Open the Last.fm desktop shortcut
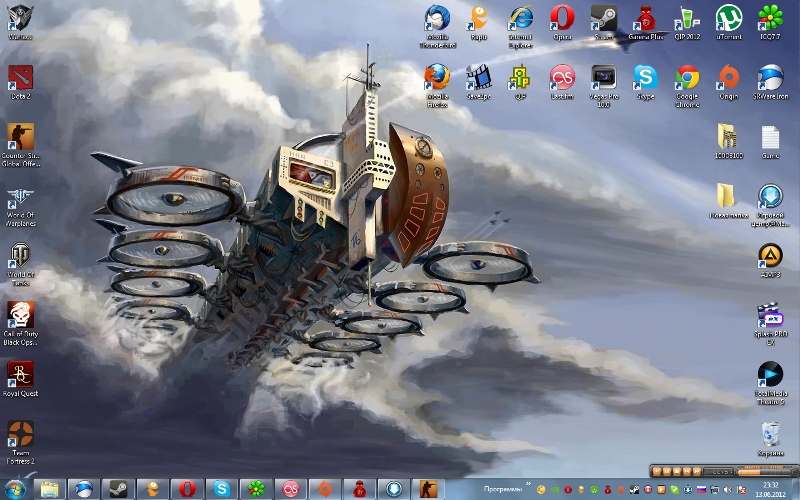Screen dimensions: 800x500 (562, 82)
